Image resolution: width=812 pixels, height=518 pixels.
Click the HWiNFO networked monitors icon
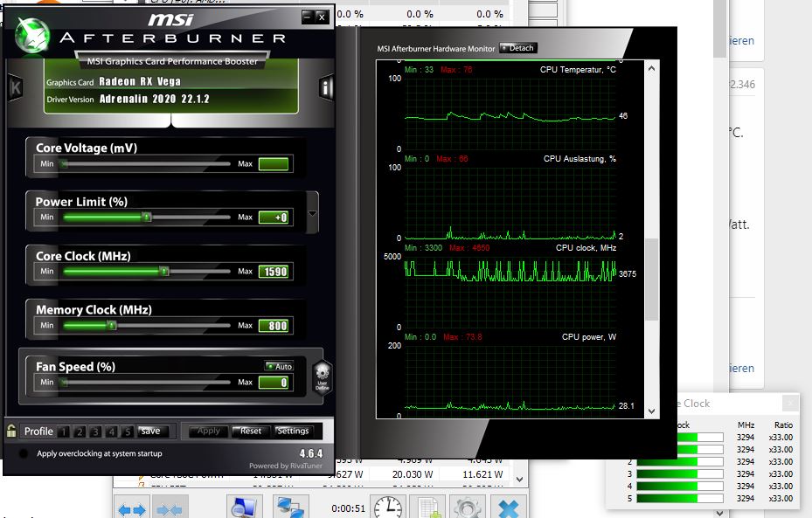click(x=289, y=508)
